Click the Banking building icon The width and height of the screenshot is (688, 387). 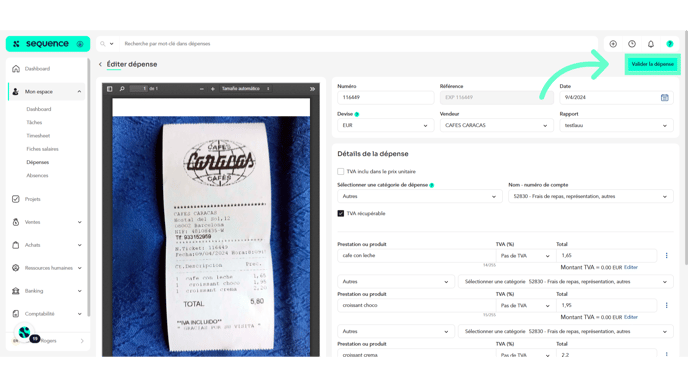[16, 291]
